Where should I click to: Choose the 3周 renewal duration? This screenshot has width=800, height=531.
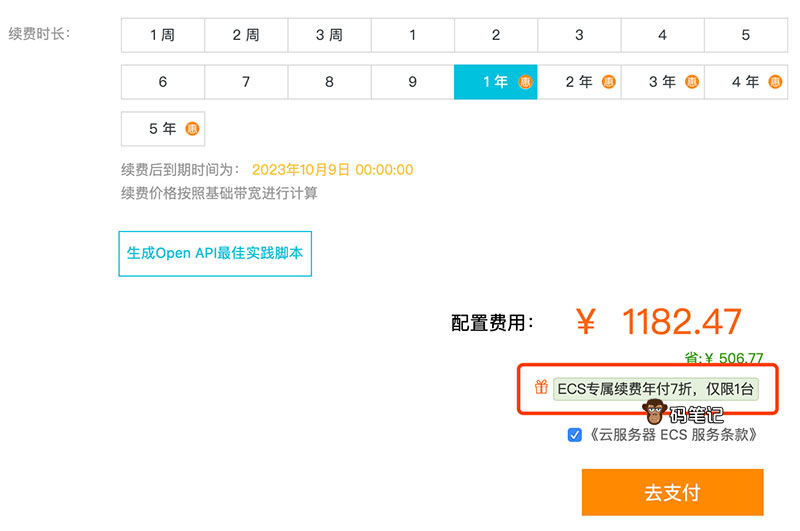[329, 35]
